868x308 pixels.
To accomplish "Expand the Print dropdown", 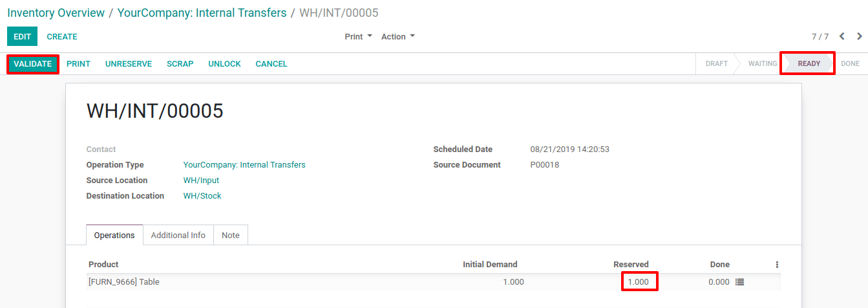I will tap(359, 37).
